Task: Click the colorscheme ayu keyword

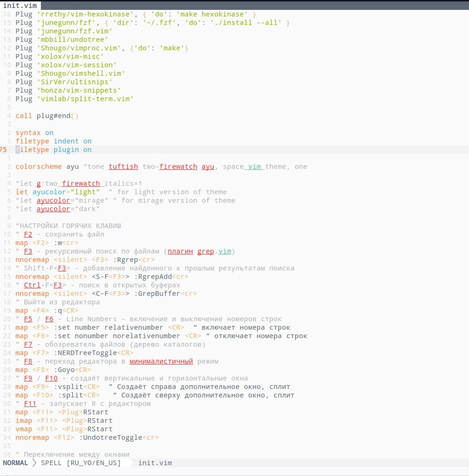Action: [47, 167]
